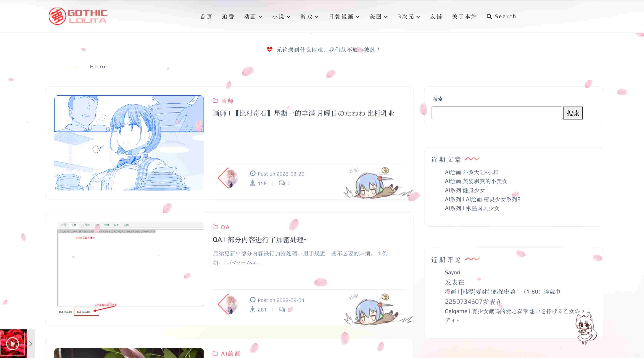The width and height of the screenshot is (644, 358).
Task: Expand the music player panel arrow
Action: click(31, 344)
